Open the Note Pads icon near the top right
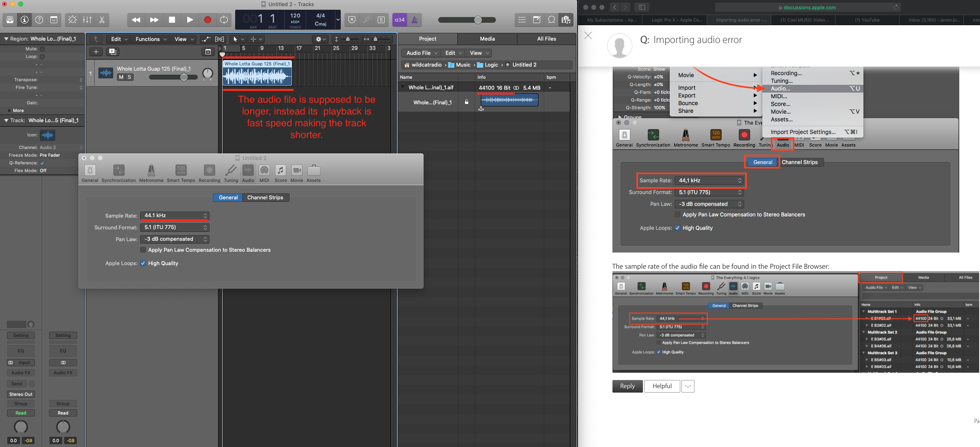This screenshot has width=980, height=447. pyautogui.click(x=537, y=19)
